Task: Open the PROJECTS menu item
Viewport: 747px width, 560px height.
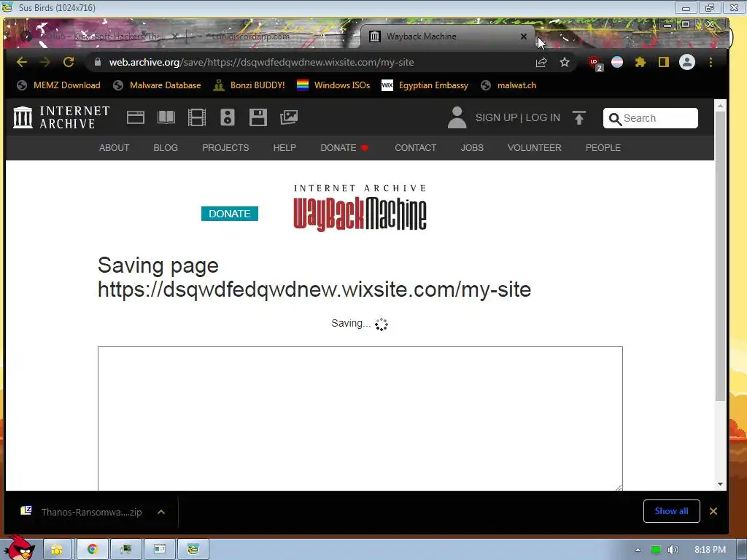Action: pyautogui.click(x=225, y=147)
